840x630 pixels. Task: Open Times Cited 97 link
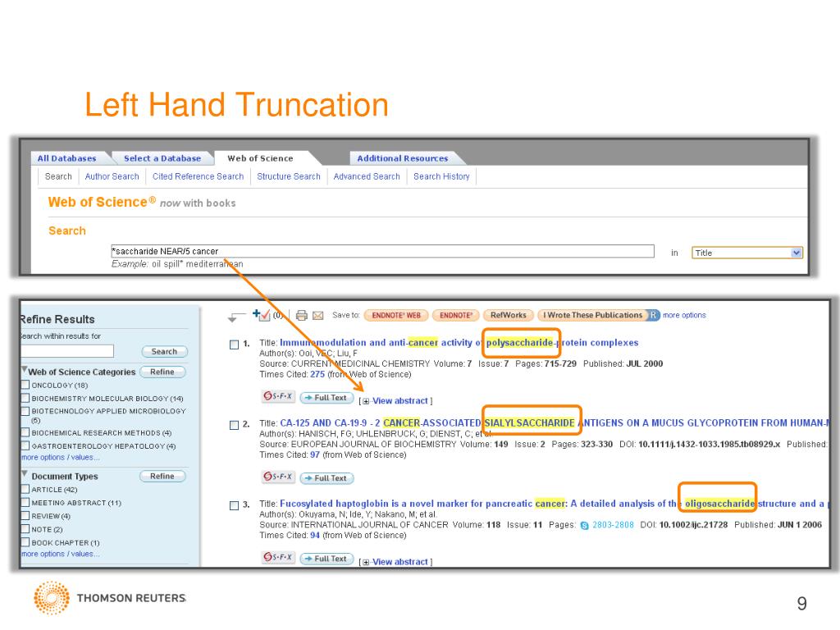tap(315, 454)
